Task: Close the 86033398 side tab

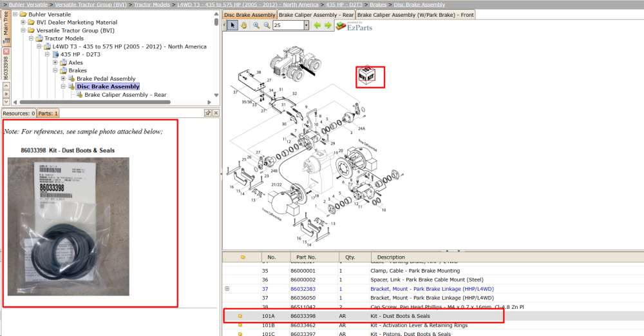Action: click(6, 52)
